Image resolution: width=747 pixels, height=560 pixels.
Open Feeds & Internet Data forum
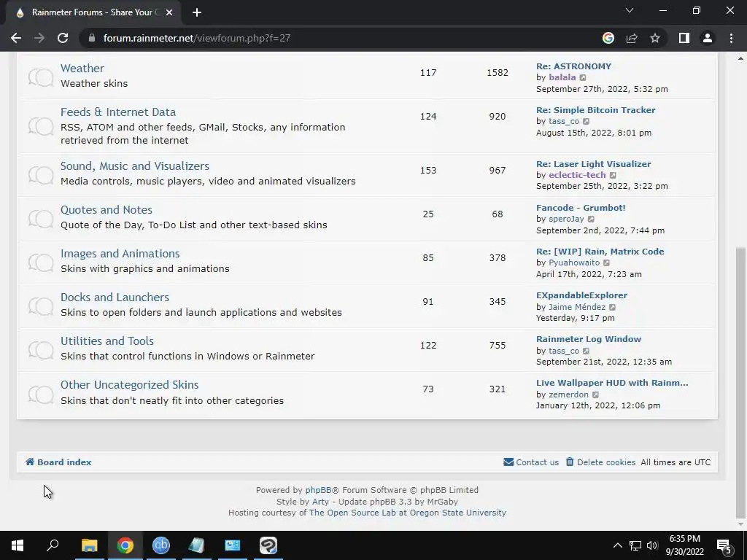point(117,112)
